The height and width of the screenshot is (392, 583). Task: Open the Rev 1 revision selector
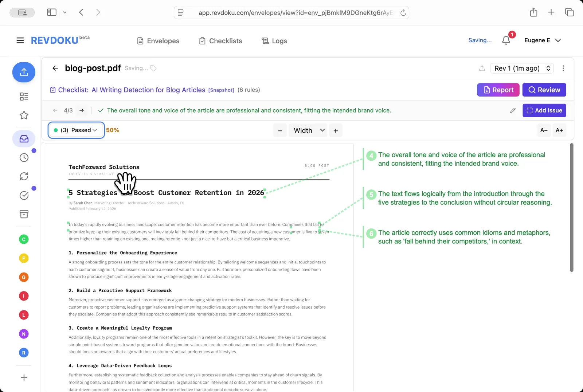(x=522, y=68)
